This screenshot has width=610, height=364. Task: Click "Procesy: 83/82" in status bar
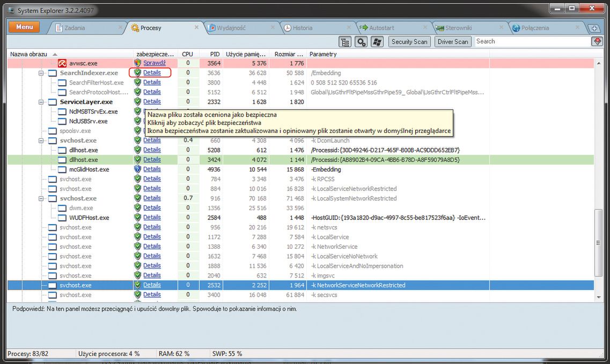tap(28, 354)
